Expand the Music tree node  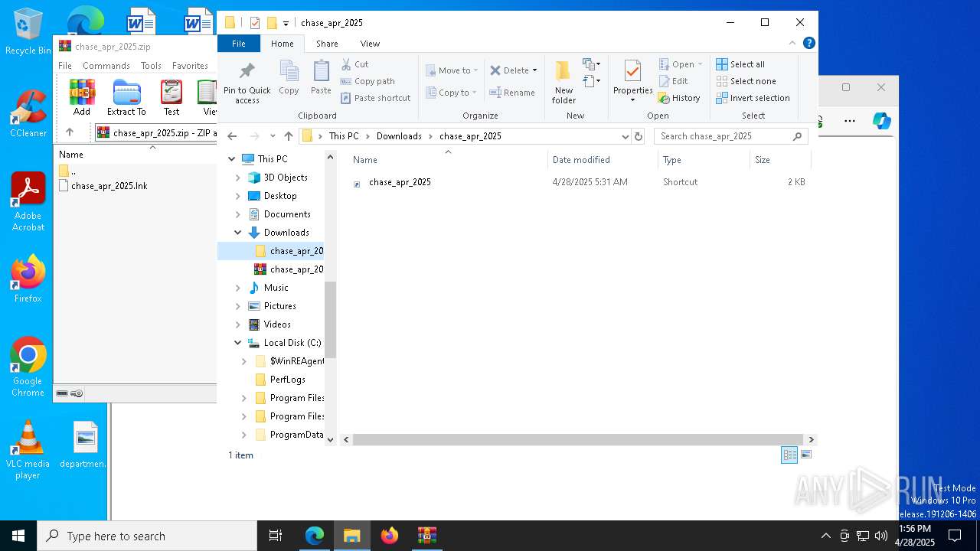pyautogui.click(x=238, y=288)
